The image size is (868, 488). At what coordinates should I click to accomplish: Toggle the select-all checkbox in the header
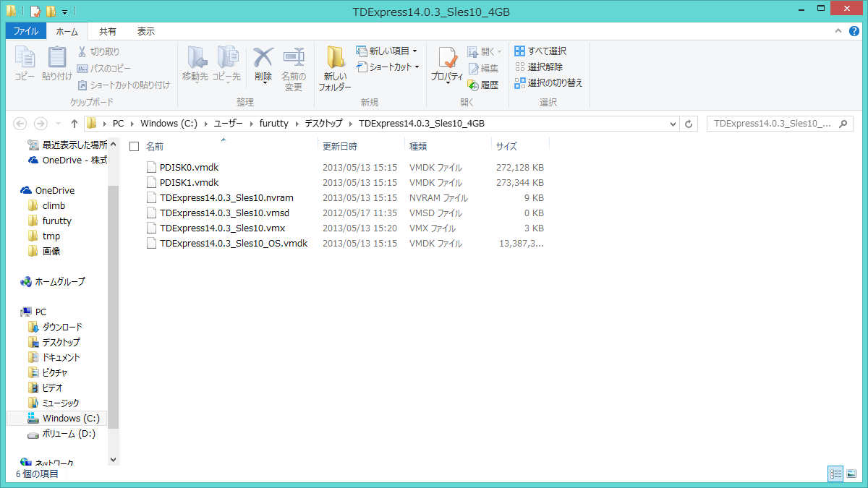pos(134,146)
